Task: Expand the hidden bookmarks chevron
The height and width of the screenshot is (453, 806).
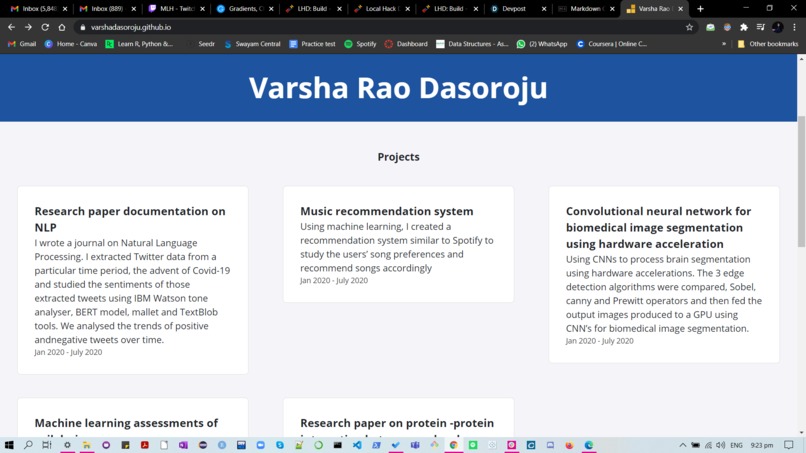Action: coord(724,44)
